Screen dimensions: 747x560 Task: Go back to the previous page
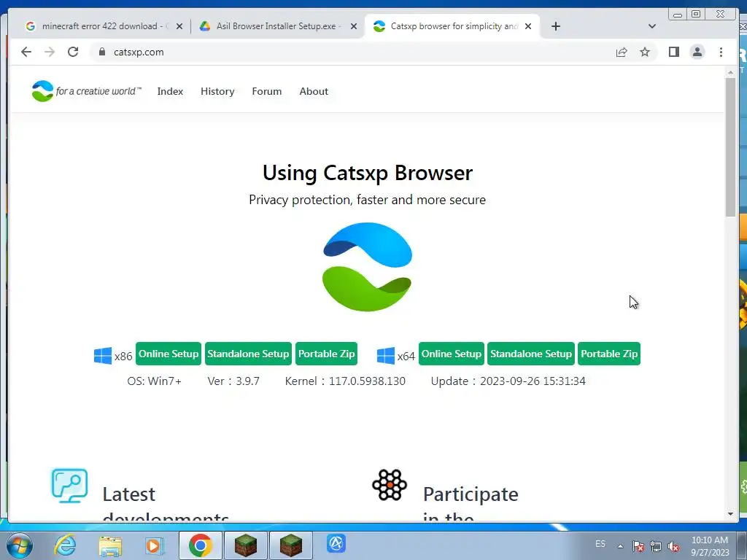(x=26, y=52)
